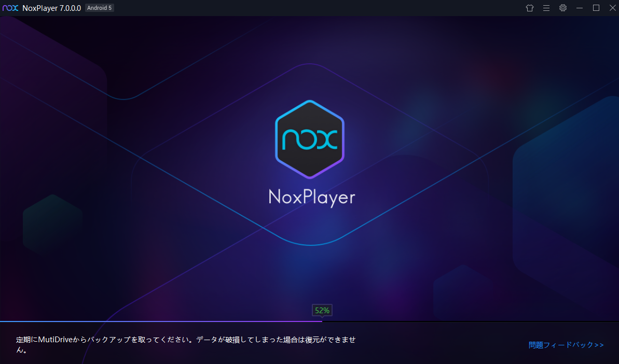The width and height of the screenshot is (619, 364).
Task: Select the NoxPlayer 7.0.0.0 title text
Action: coord(51,8)
